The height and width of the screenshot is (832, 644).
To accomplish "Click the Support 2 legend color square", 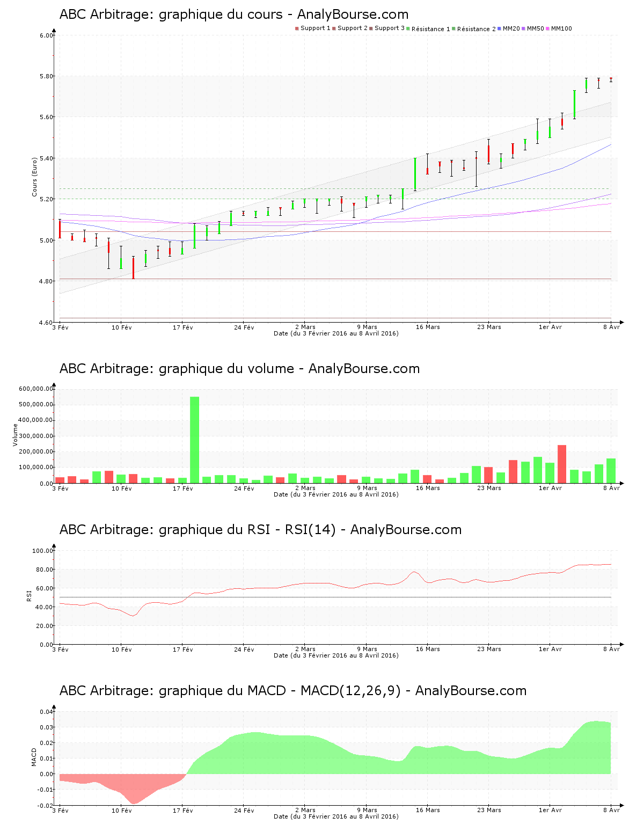I will pos(334,28).
